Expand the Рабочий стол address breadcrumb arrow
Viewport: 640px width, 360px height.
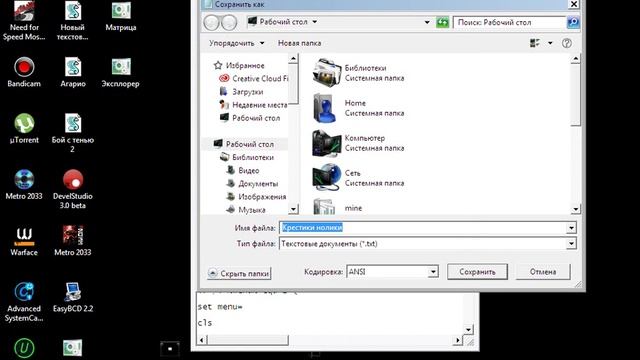tap(315, 22)
